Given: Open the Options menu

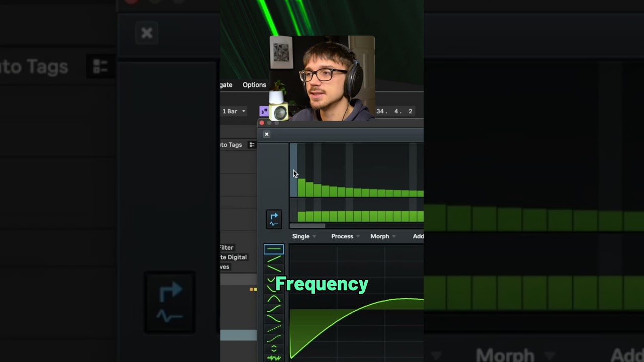Looking at the screenshot, I should click(x=254, y=85).
